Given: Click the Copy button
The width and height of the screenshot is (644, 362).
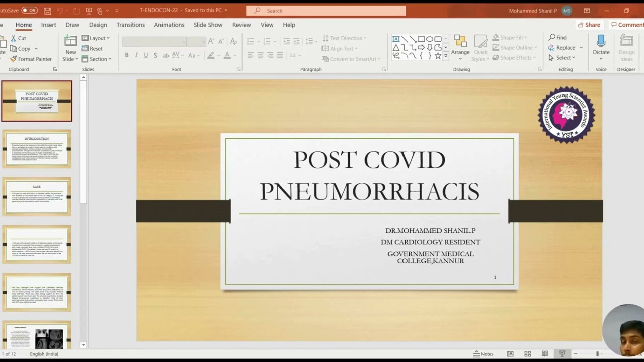Looking at the screenshot, I should (x=21, y=49).
